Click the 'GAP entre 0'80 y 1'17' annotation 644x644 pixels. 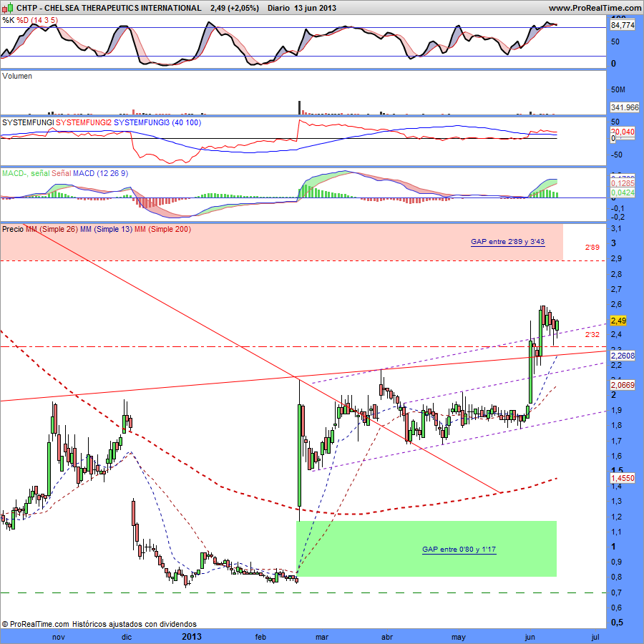459,550
